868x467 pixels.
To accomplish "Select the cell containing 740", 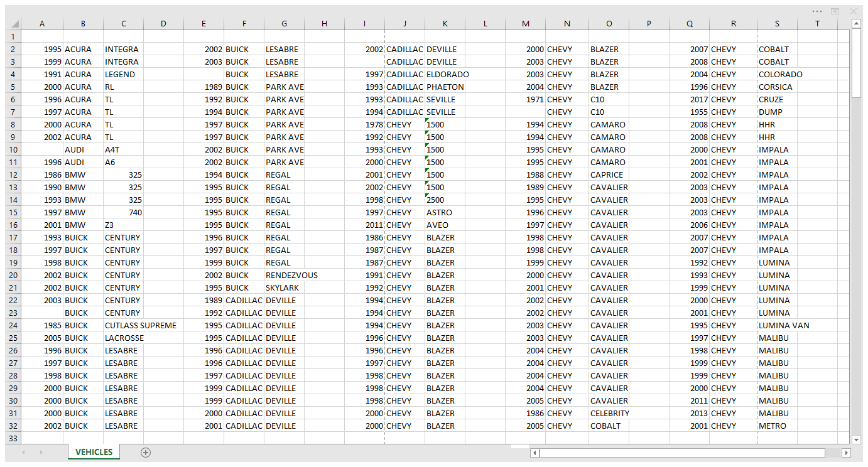I will coord(124,212).
